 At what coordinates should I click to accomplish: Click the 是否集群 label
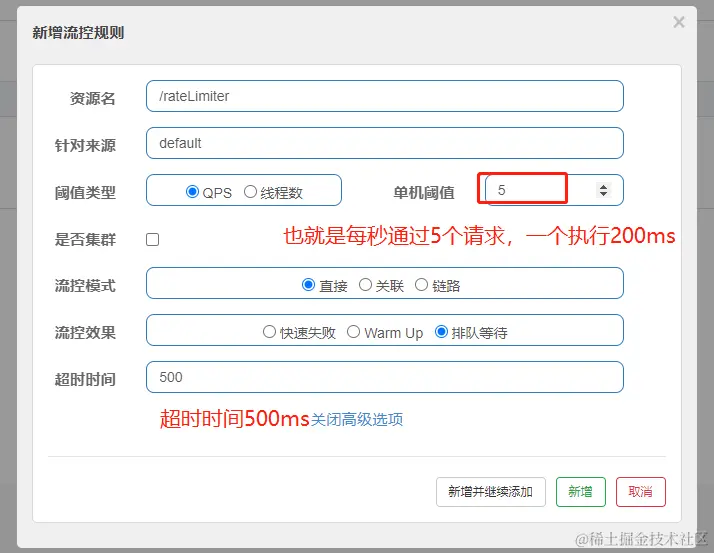click(85, 239)
